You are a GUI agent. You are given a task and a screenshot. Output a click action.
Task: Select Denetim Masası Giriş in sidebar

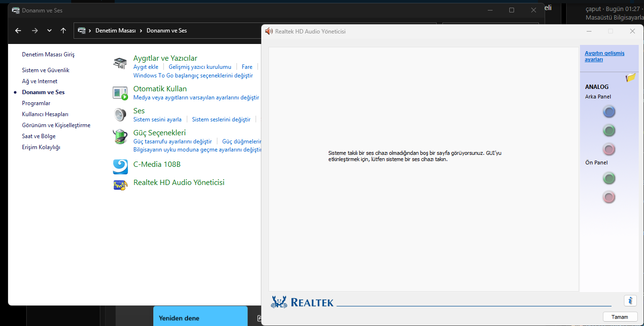[48, 54]
